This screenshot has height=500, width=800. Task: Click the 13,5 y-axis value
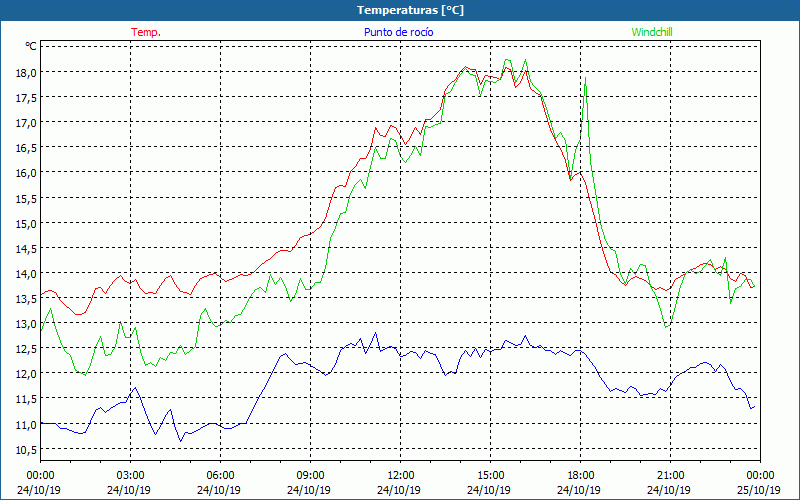27,299
